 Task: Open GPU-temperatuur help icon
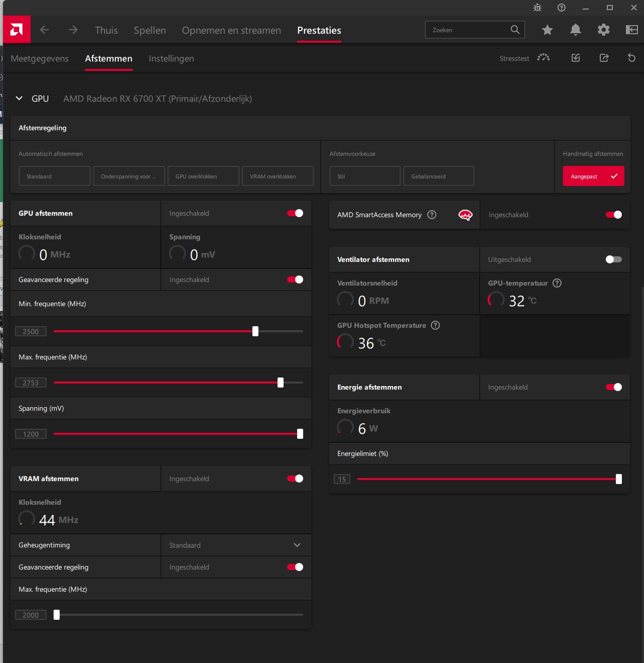[557, 283]
